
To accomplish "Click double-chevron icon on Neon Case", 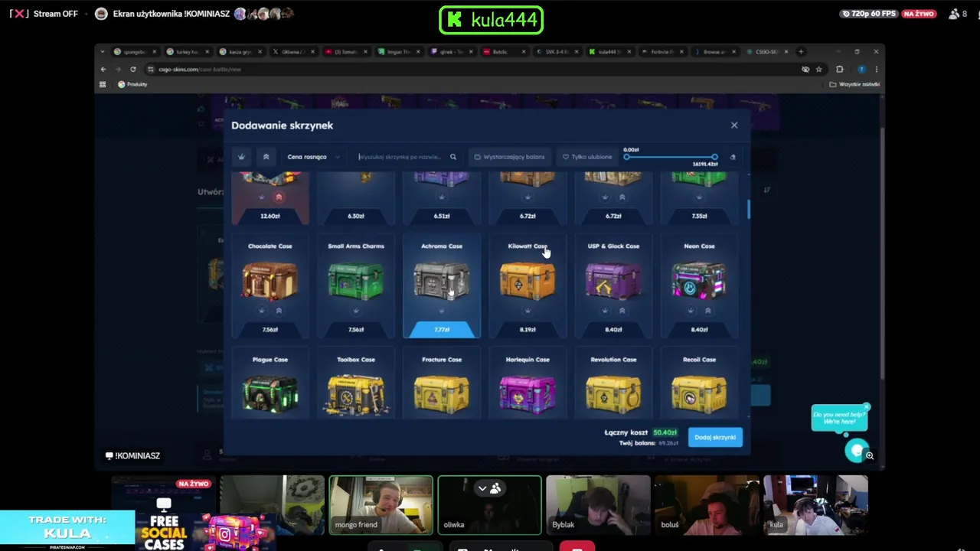I will pos(707,311).
